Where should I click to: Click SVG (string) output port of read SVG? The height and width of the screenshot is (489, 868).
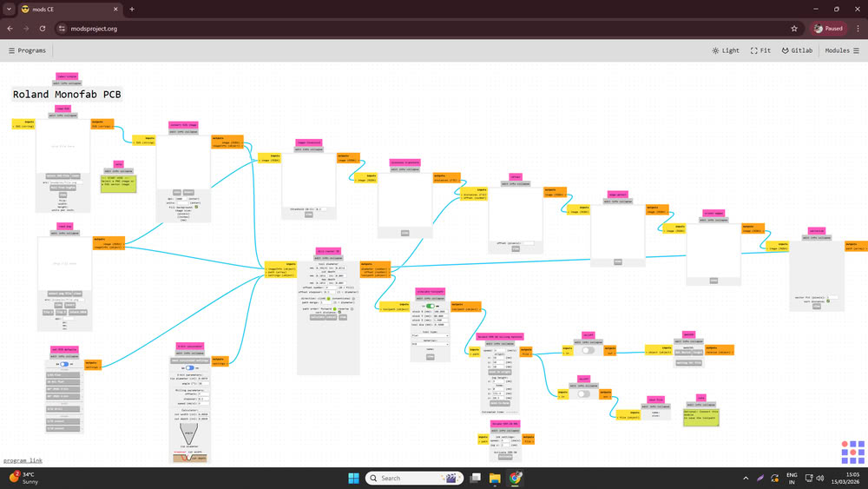(x=102, y=124)
